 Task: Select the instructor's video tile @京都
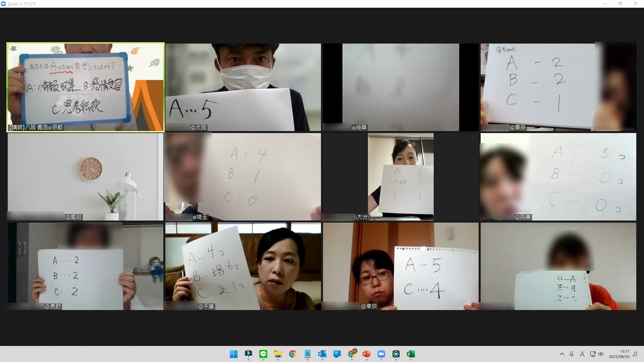coord(86,87)
